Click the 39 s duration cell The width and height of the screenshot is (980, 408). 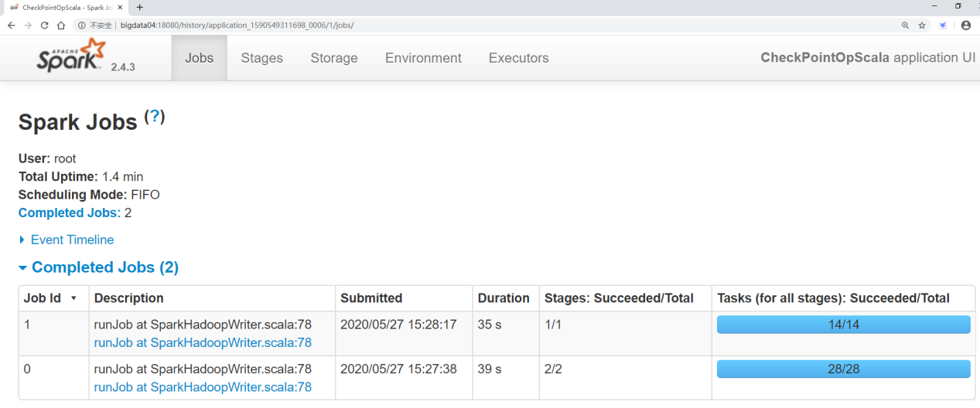pyautogui.click(x=490, y=369)
